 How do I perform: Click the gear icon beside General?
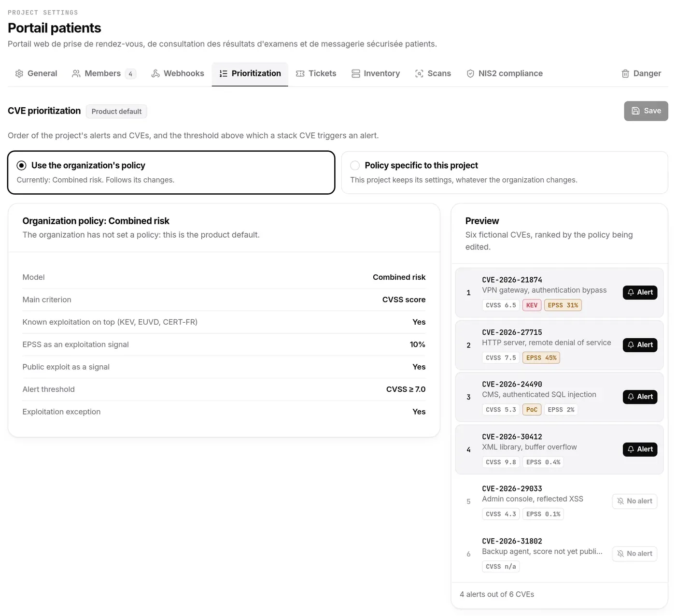[19, 73]
